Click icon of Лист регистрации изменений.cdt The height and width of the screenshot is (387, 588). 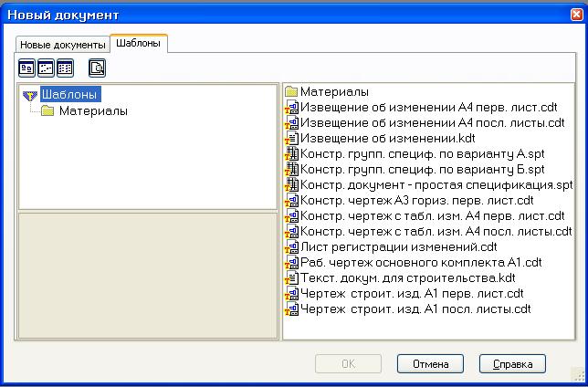pos(291,247)
